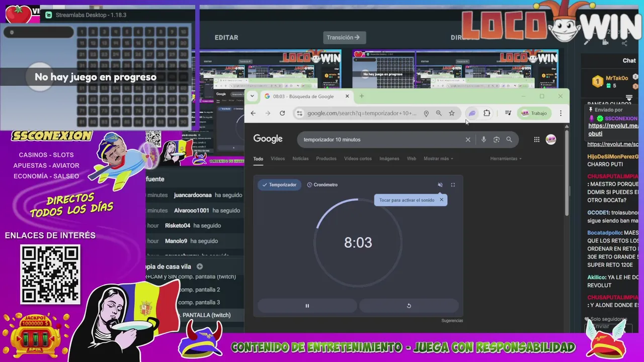This screenshot has height=362, width=644.
Task: Click Manolo9 follow event
Action: (x=195, y=241)
